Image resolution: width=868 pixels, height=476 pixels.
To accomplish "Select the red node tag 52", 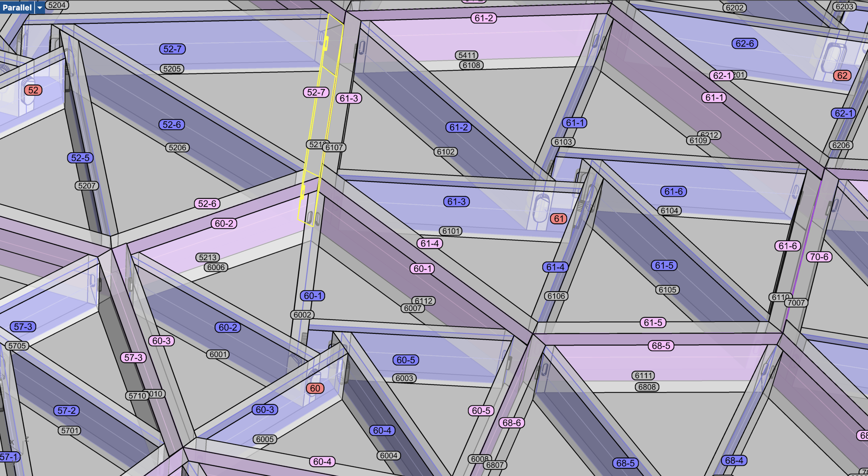I will click(x=33, y=90).
